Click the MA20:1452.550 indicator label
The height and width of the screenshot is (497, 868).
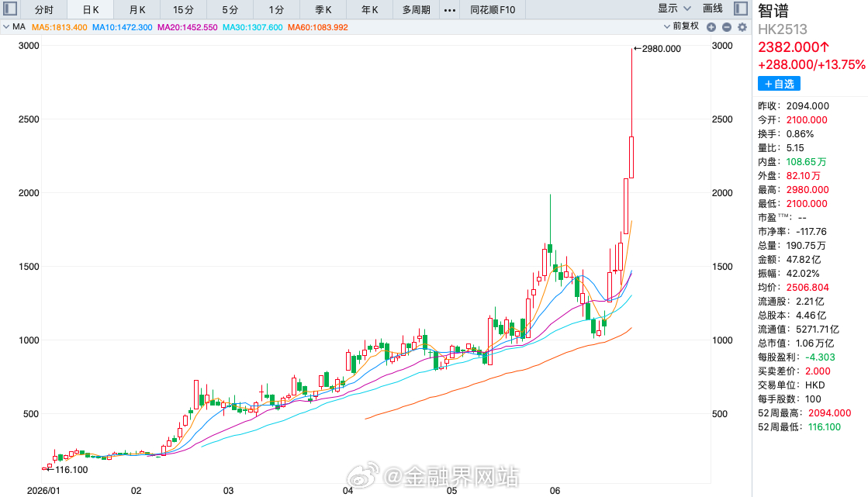pos(187,27)
